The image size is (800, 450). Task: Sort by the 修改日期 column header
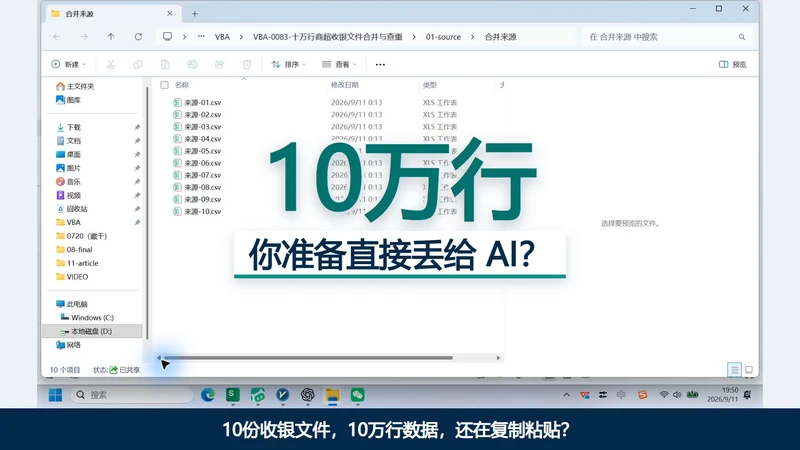345,85
